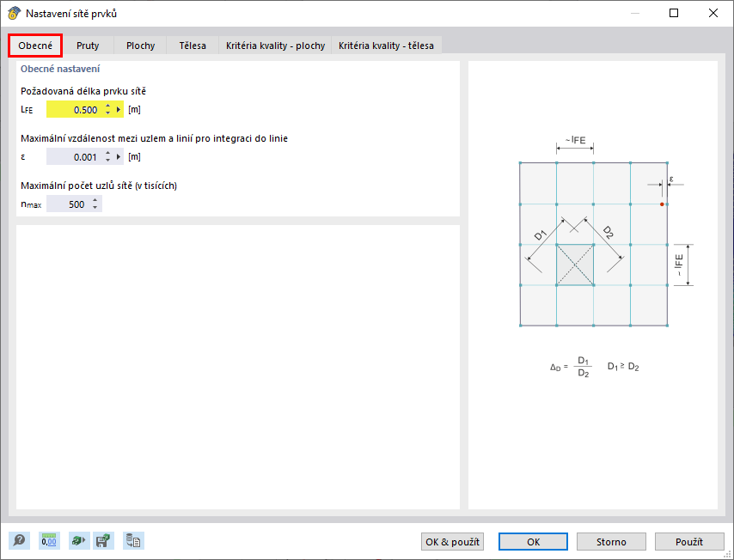The image size is (734, 560).
Task: Confirm with the OK button
Action: 533,542
